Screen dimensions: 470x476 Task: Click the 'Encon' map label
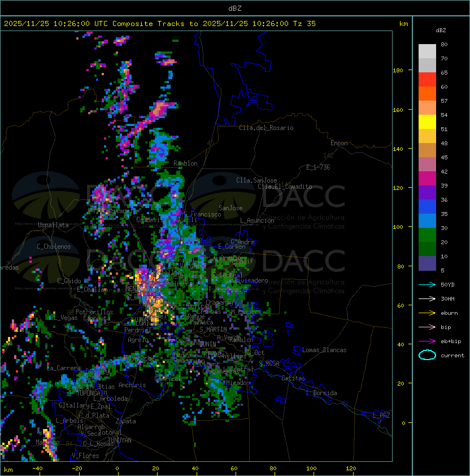point(339,143)
